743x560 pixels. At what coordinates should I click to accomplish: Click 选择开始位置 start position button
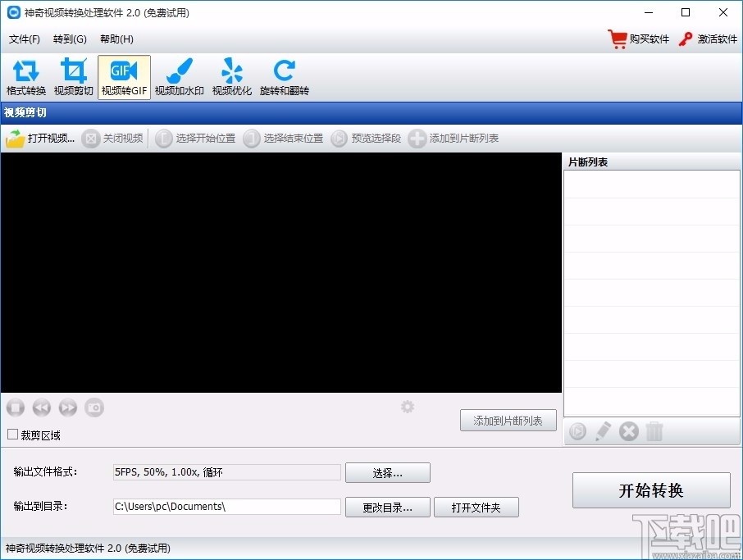(x=196, y=139)
